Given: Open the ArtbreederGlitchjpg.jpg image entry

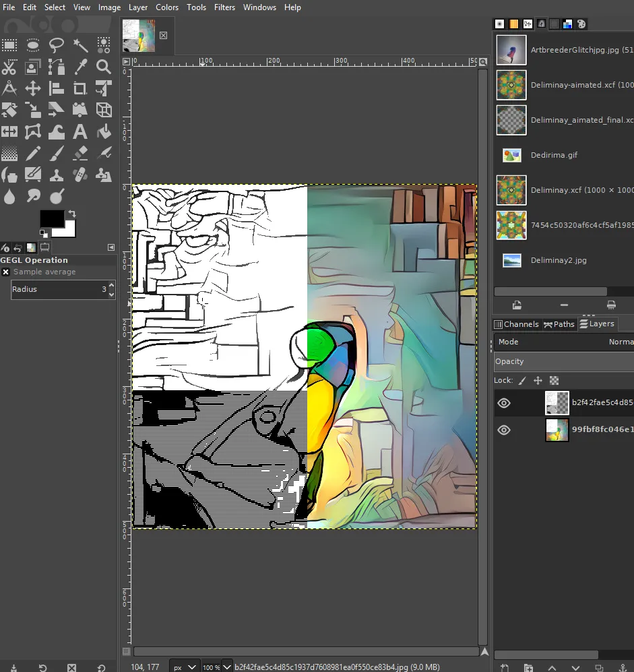Looking at the screenshot, I should coord(564,50).
